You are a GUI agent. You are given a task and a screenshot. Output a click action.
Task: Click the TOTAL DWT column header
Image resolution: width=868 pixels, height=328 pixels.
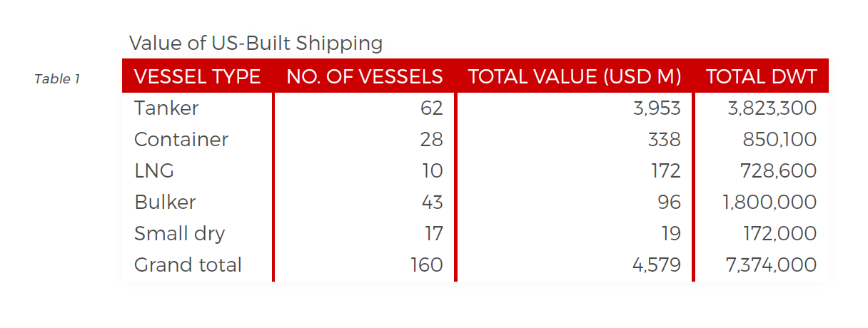click(761, 76)
